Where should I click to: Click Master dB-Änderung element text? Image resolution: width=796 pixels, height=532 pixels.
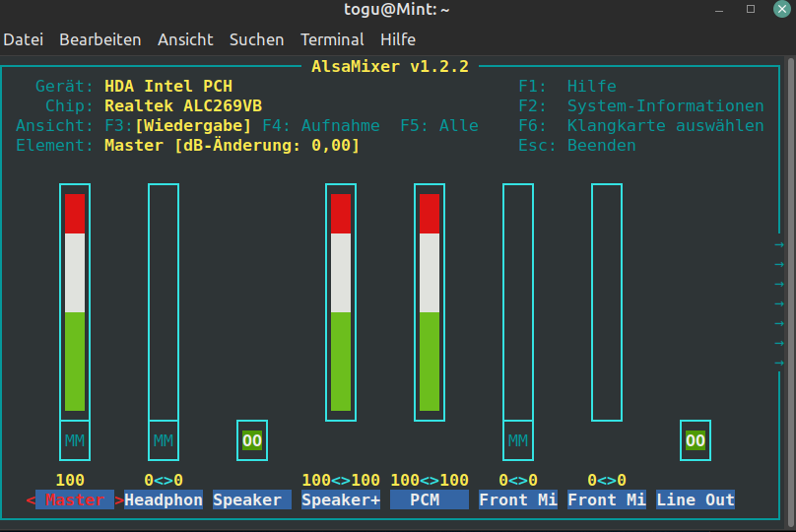tap(232, 145)
